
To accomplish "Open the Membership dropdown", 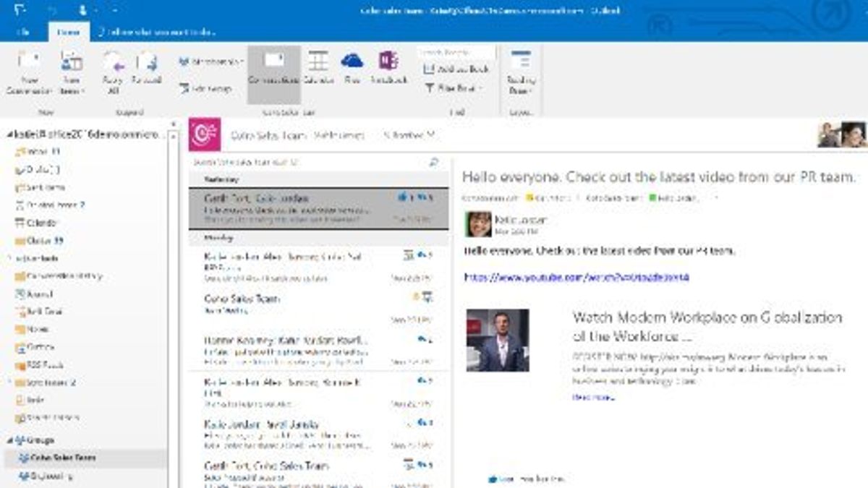I will click(x=210, y=62).
